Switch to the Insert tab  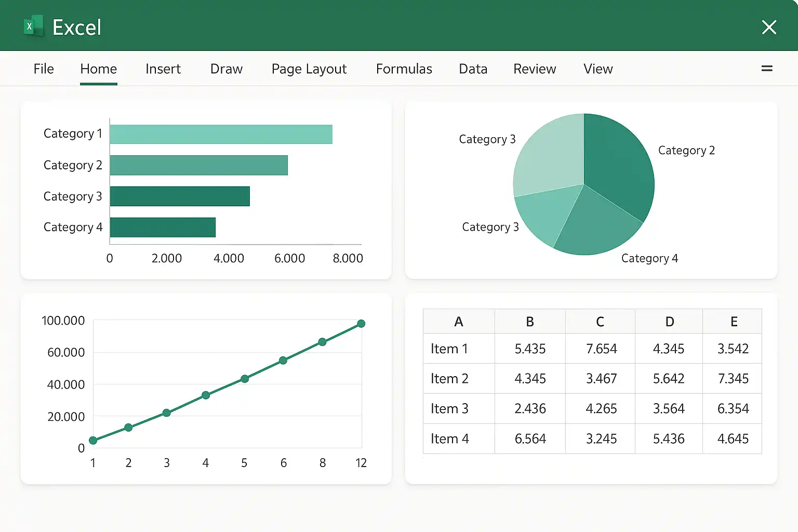click(x=163, y=69)
